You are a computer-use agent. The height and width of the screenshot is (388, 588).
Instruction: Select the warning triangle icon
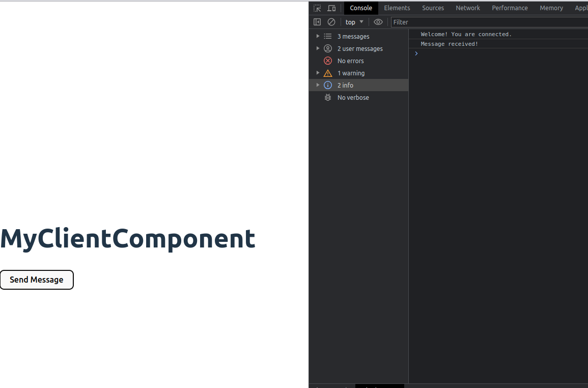point(328,73)
